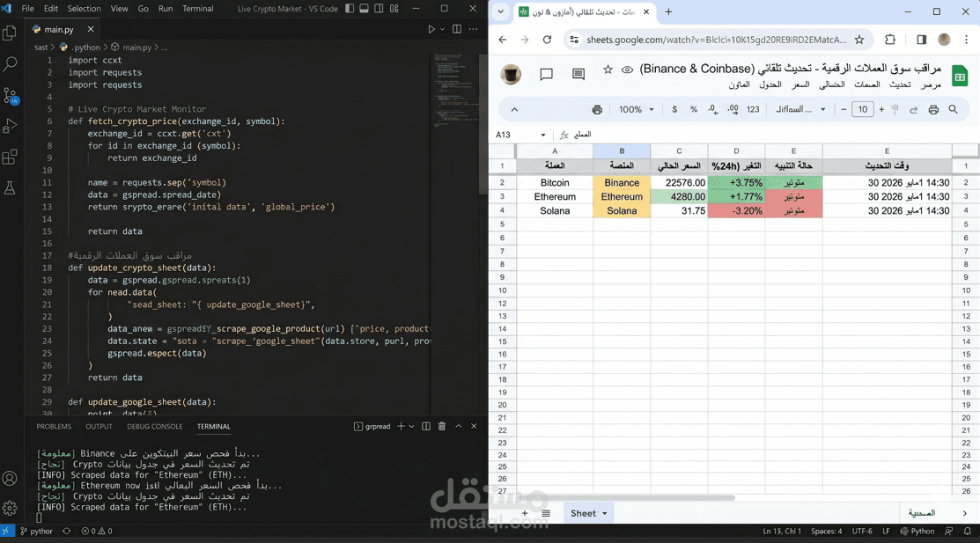The image size is (980, 543).
Task: Split the terminal panel
Action: tap(425, 426)
